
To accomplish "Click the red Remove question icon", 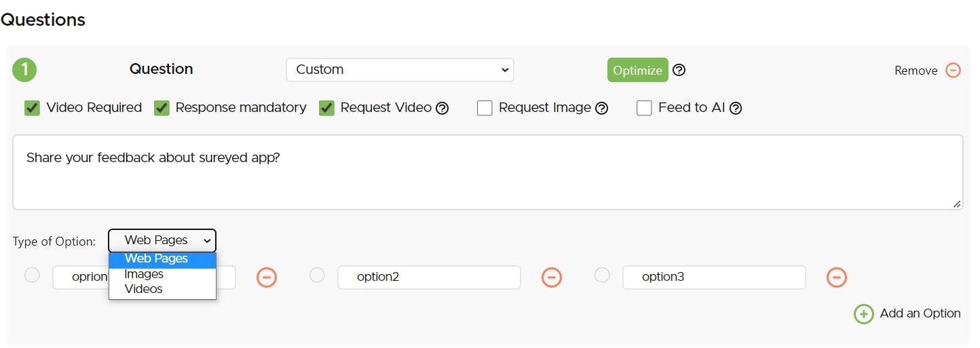I will (954, 71).
